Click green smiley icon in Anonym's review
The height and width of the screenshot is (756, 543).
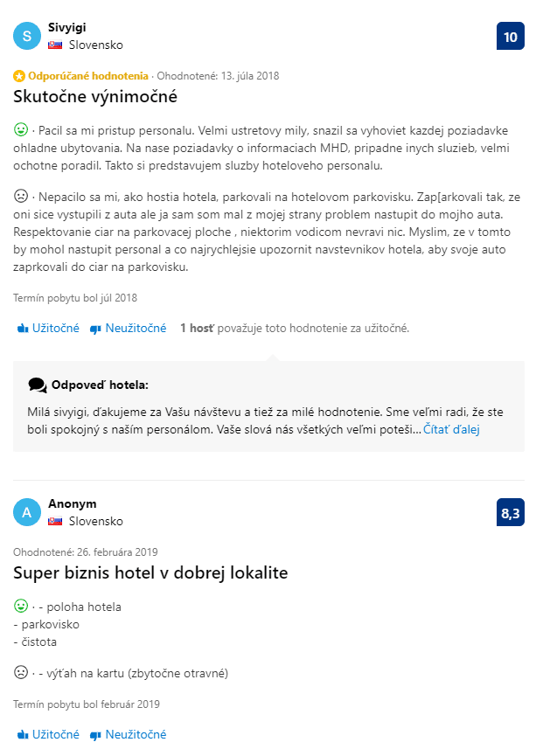pyautogui.click(x=21, y=606)
